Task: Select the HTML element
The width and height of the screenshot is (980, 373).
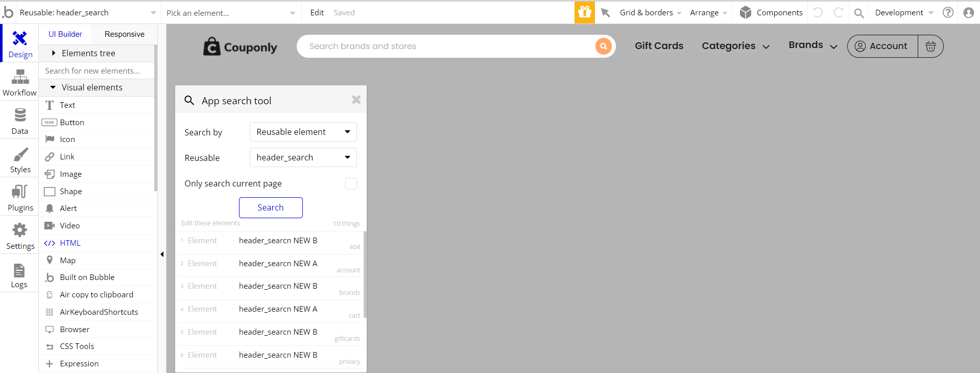Action: coord(97,243)
